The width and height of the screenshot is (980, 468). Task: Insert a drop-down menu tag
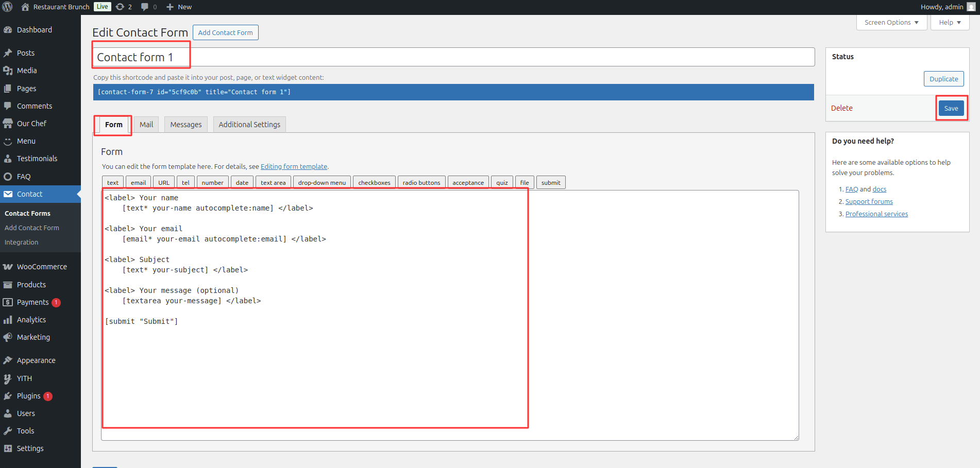click(x=322, y=182)
